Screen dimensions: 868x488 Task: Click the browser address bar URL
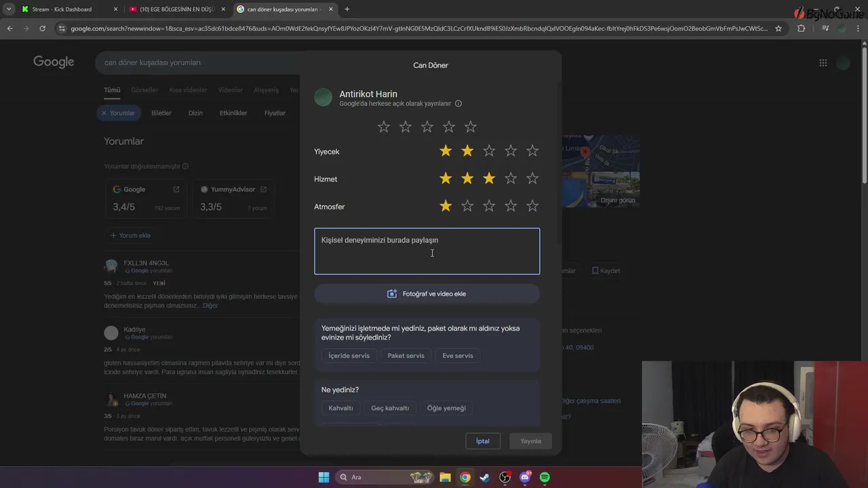418,28
